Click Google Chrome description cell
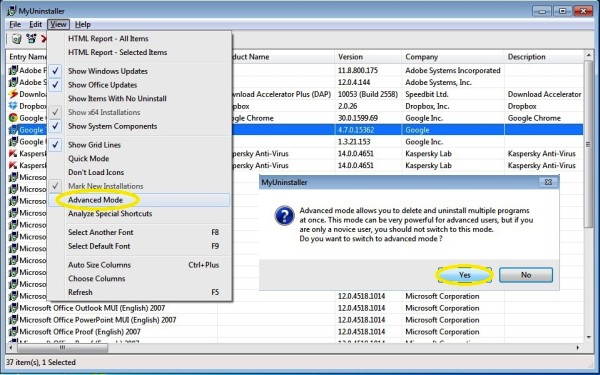The height and width of the screenshot is (375, 600). click(534, 118)
